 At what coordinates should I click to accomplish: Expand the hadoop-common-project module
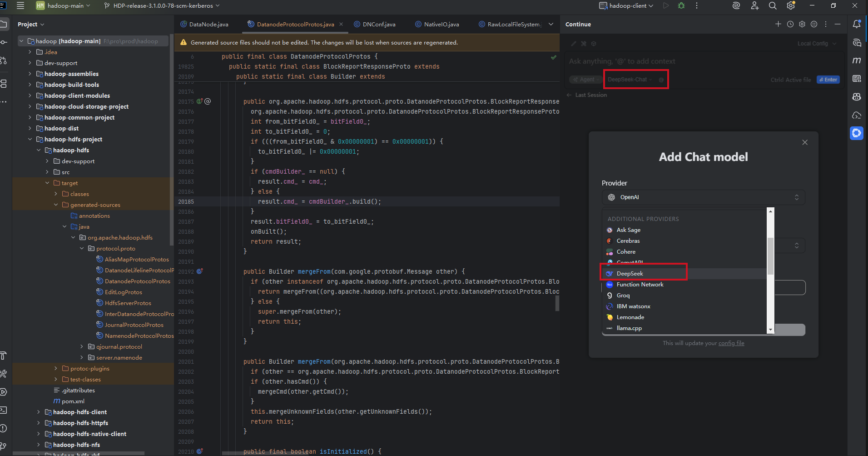pos(30,117)
